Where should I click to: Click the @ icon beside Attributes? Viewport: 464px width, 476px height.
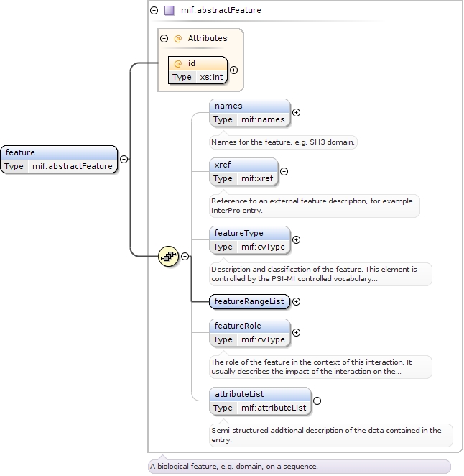pos(178,39)
